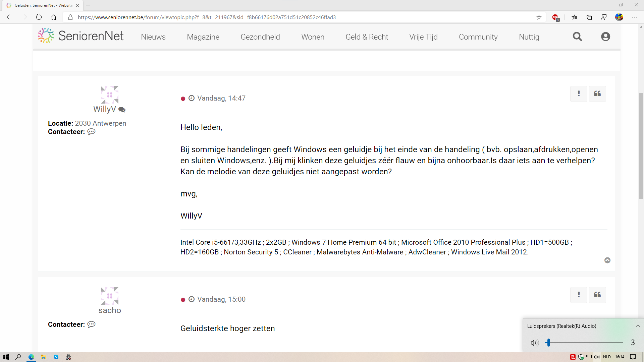Switch to the Gezondheid menu item
Image resolution: width=644 pixels, height=362 pixels.
coord(260,37)
